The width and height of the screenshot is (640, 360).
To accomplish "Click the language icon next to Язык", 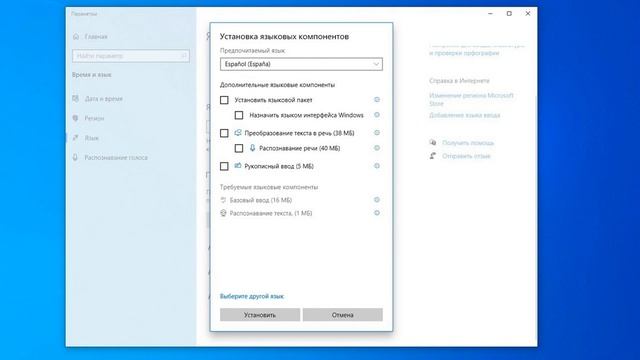I will tap(76, 138).
